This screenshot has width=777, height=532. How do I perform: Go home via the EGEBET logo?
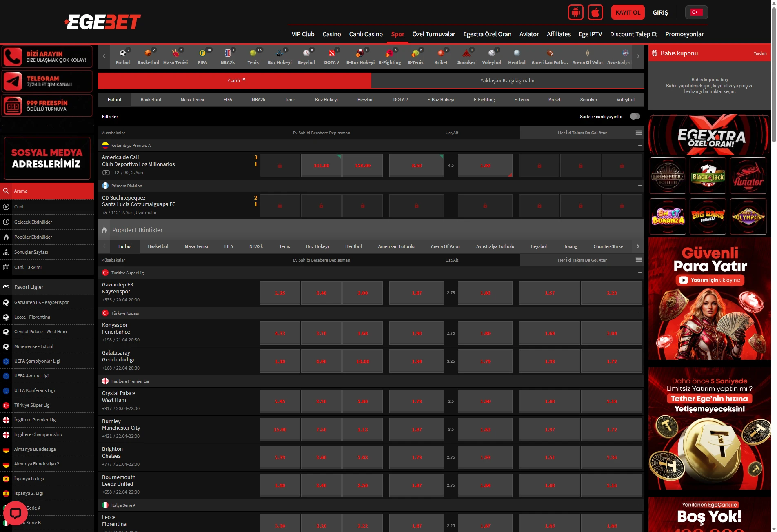102,22
